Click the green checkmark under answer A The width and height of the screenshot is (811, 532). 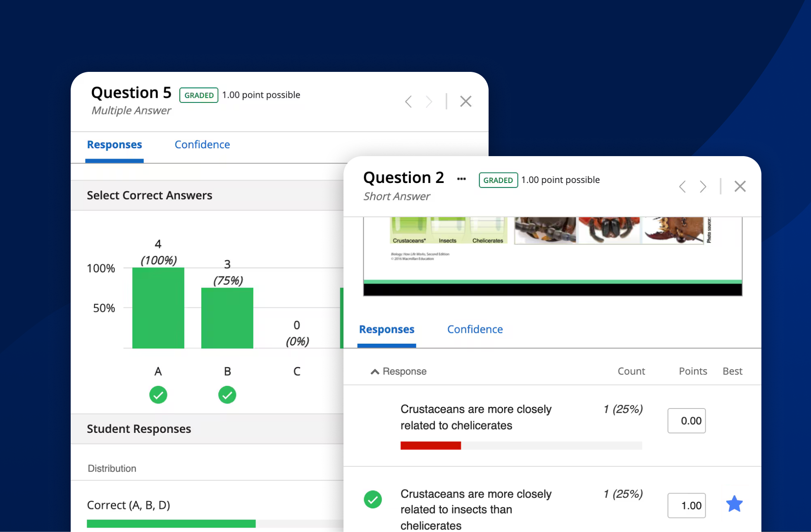[x=158, y=395]
